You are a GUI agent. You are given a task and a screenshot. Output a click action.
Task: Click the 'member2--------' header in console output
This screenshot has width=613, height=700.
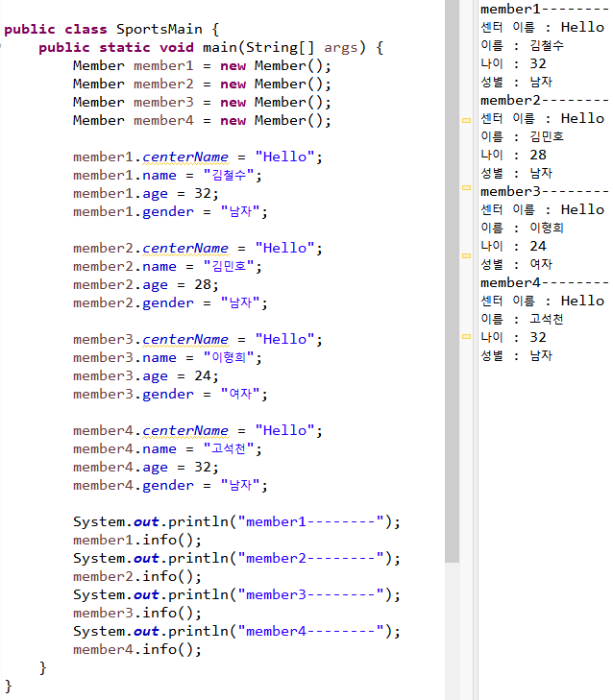click(x=544, y=101)
